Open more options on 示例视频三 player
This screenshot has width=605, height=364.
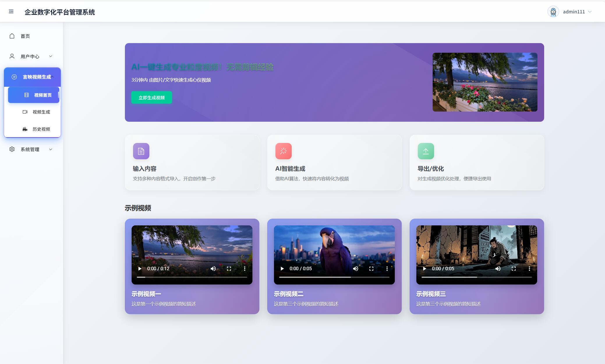(x=529, y=268)
